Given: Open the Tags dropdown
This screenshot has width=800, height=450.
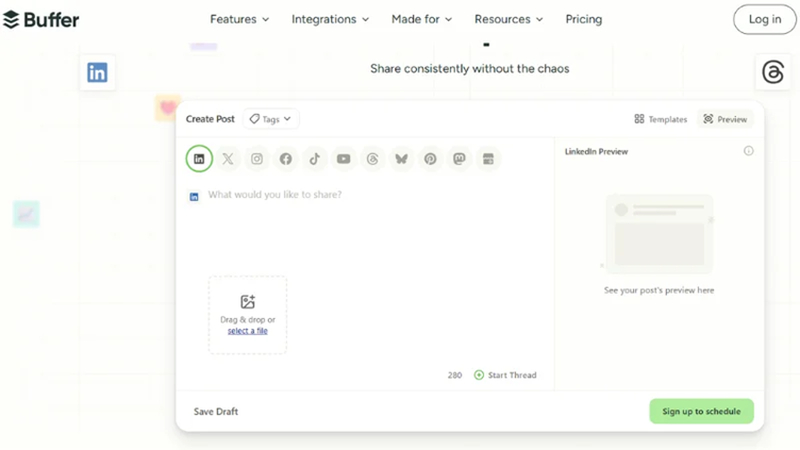Looking at the screenshot, I should [271, 119].
